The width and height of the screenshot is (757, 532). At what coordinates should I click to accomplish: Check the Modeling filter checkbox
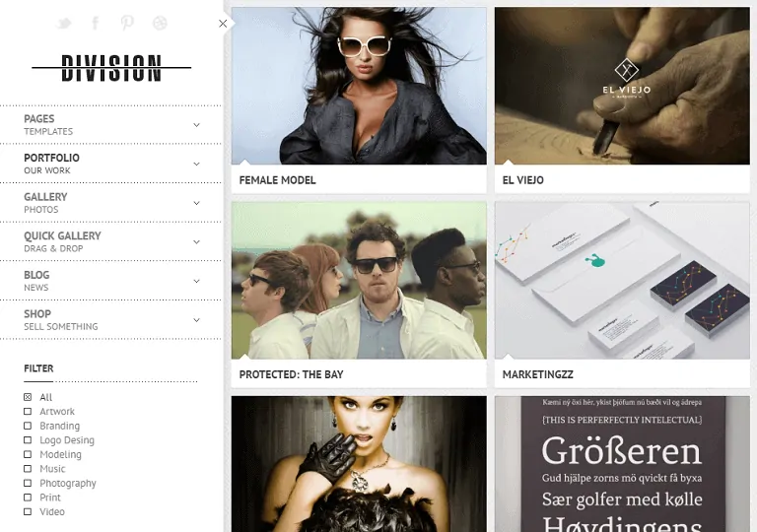28,454
